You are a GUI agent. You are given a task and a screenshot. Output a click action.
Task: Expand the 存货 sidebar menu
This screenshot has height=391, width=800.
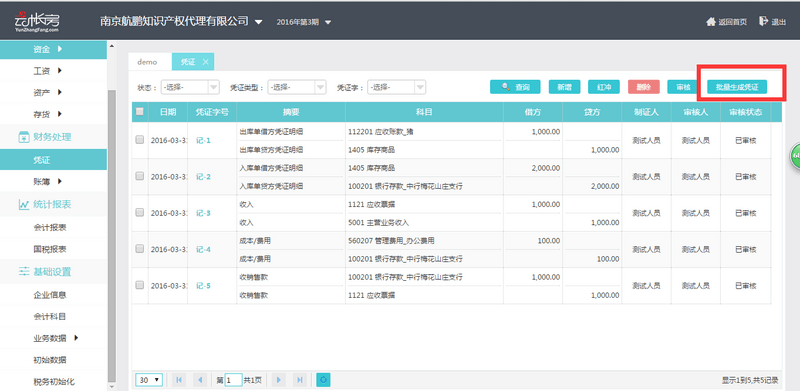click(x=60, y=113)
